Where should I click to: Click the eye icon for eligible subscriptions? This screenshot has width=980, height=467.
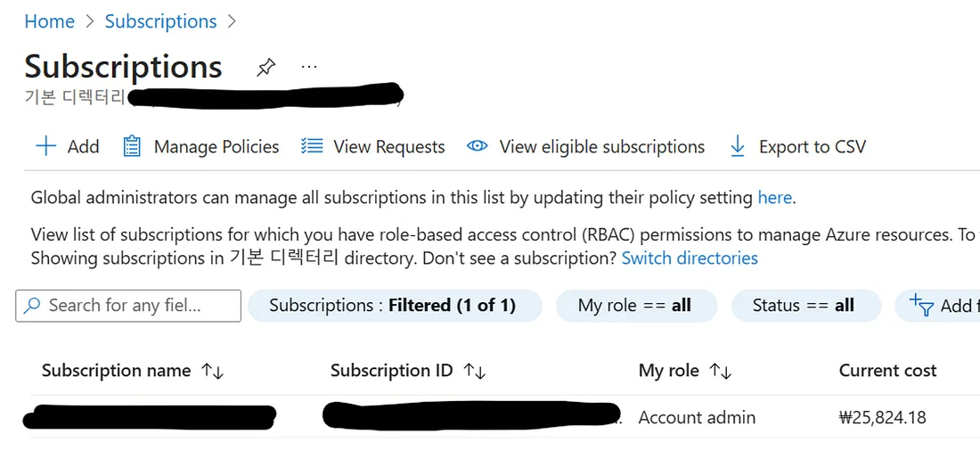pos(478,146)
